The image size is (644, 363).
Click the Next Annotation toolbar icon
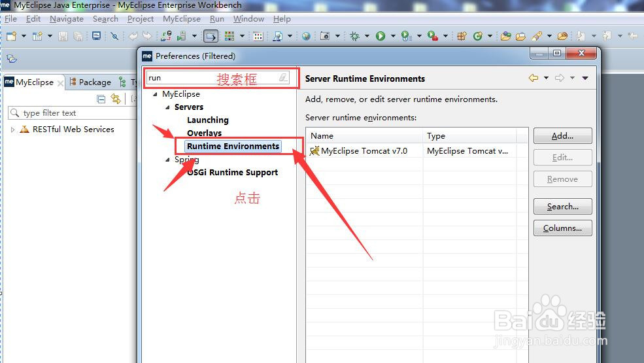coord(581,36)
